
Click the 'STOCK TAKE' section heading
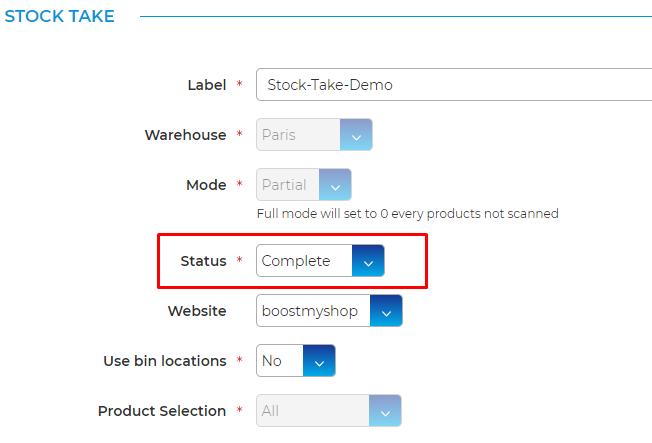[60, 16]
